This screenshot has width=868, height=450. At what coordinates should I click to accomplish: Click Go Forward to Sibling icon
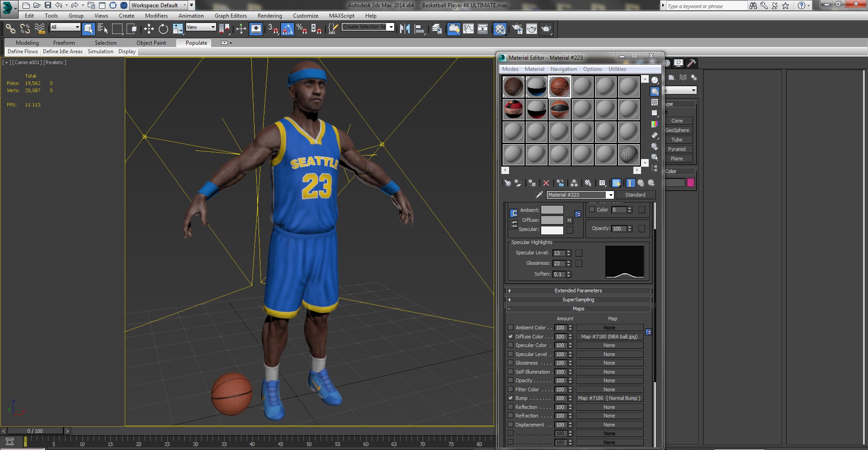[651, 183]
